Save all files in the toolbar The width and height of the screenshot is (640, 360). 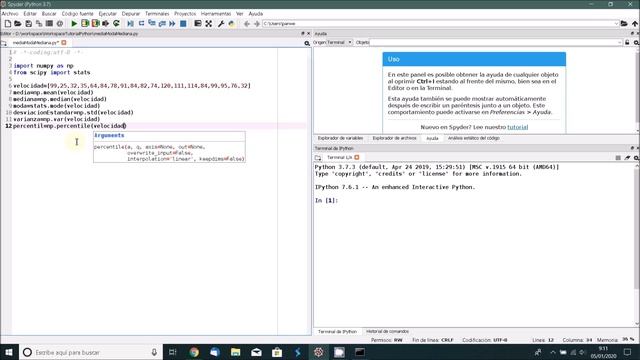click(x=39, y=24)
